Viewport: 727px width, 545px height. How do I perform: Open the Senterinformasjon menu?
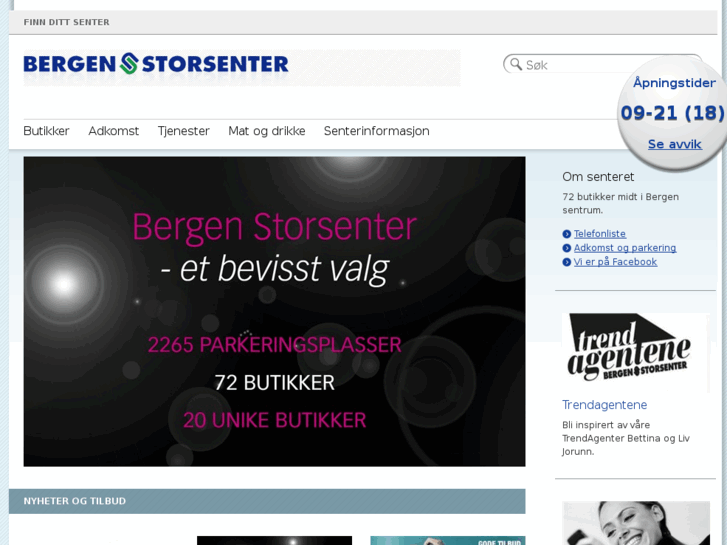tap(376, 131)
